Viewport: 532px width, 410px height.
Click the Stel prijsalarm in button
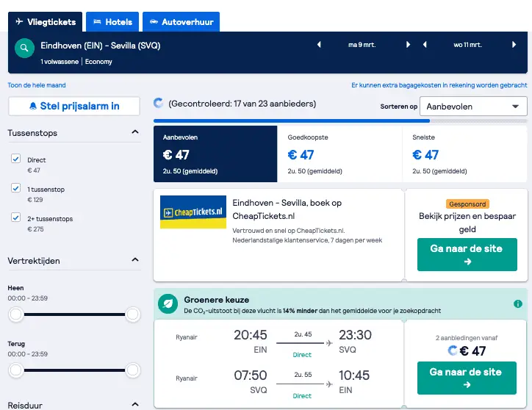click(x=74, y=107)
